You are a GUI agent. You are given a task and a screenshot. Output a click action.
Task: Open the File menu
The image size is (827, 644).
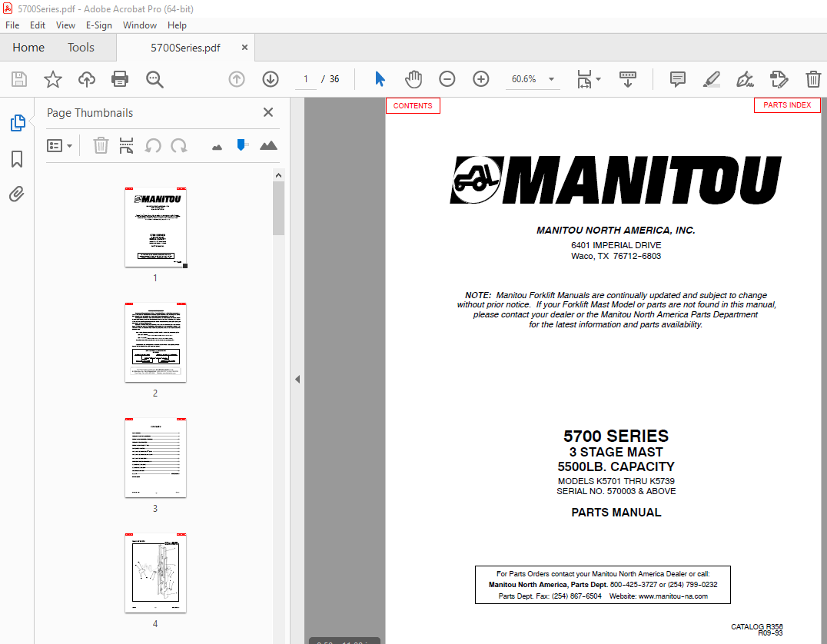(12, 25)
